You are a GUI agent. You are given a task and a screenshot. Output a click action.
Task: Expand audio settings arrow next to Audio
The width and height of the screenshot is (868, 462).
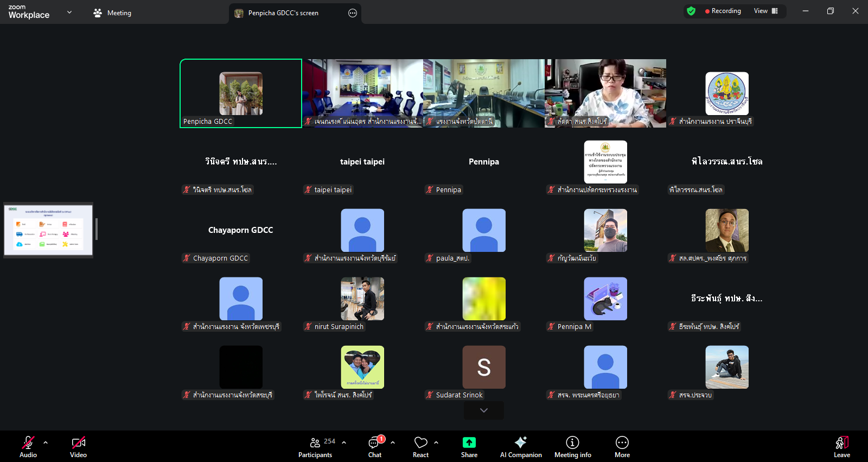(x=46, y=442)
